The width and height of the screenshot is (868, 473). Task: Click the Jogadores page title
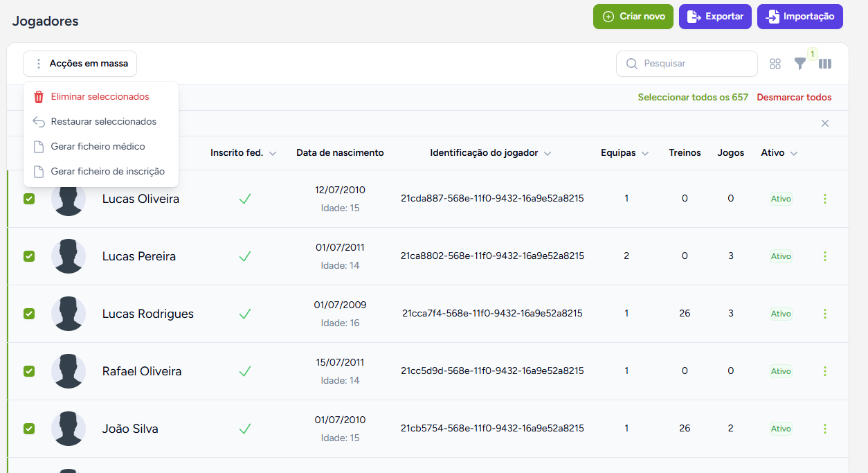(46, 21)
